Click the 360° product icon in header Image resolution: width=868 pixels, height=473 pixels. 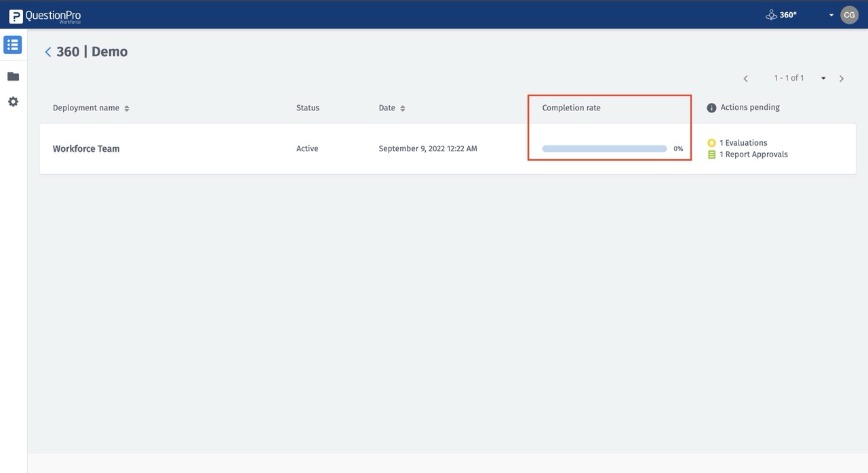coord(771,14)
